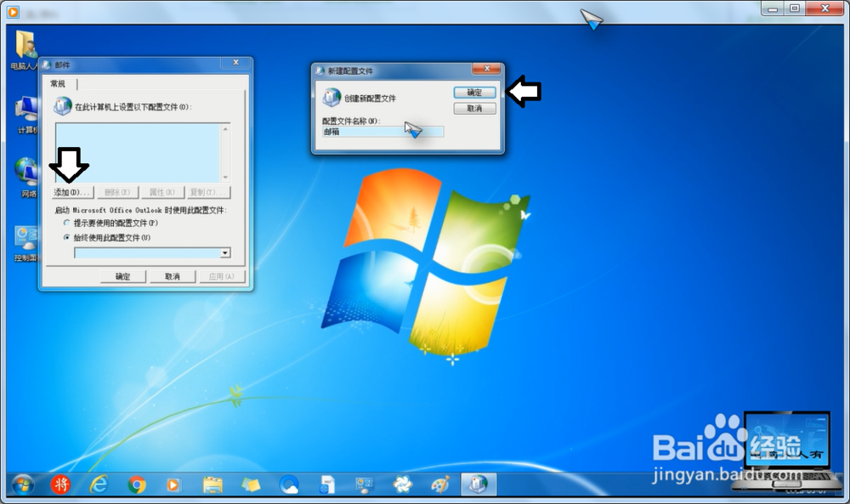Confirm Mail dialog with 确定

coord(122,276)
